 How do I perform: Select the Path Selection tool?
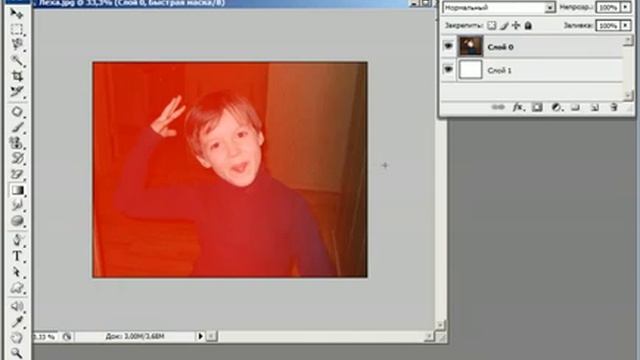(17, 272)
